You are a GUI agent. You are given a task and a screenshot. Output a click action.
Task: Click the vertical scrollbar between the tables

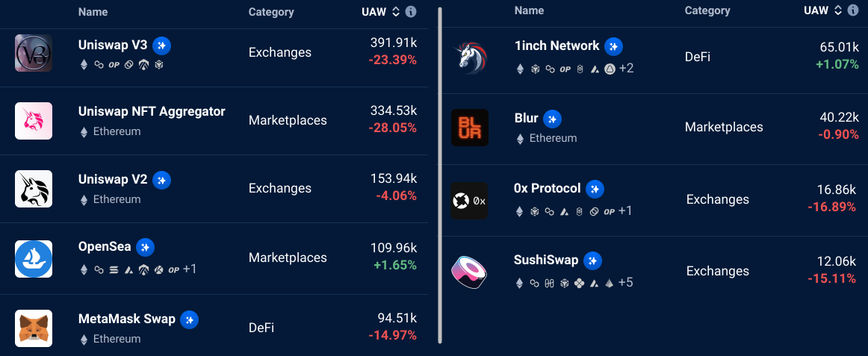click(x=439, y=175)
